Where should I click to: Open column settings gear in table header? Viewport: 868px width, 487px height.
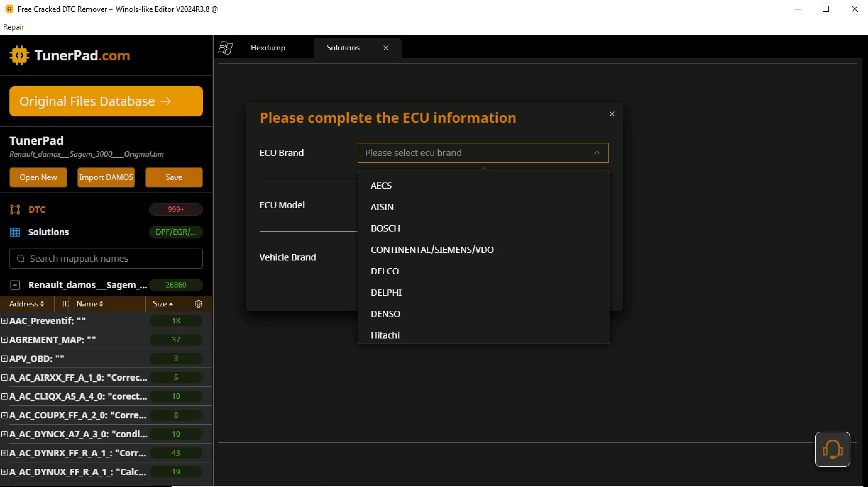click(x=199, y=304)
